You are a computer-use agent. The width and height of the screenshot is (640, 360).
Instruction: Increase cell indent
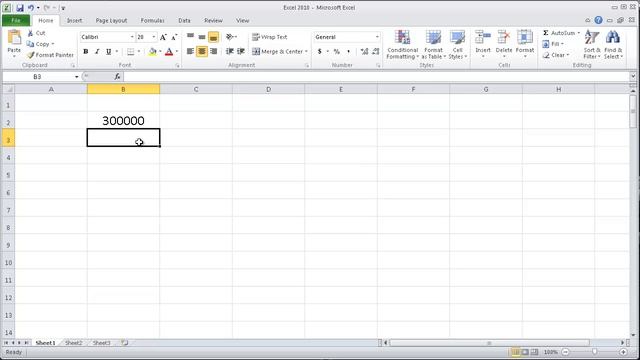[x=241, y=51]
